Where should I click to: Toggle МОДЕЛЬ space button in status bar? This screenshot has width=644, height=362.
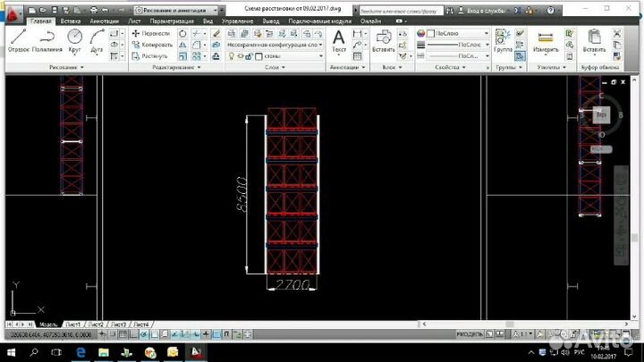pyautogui.click(x=469, y=334)
